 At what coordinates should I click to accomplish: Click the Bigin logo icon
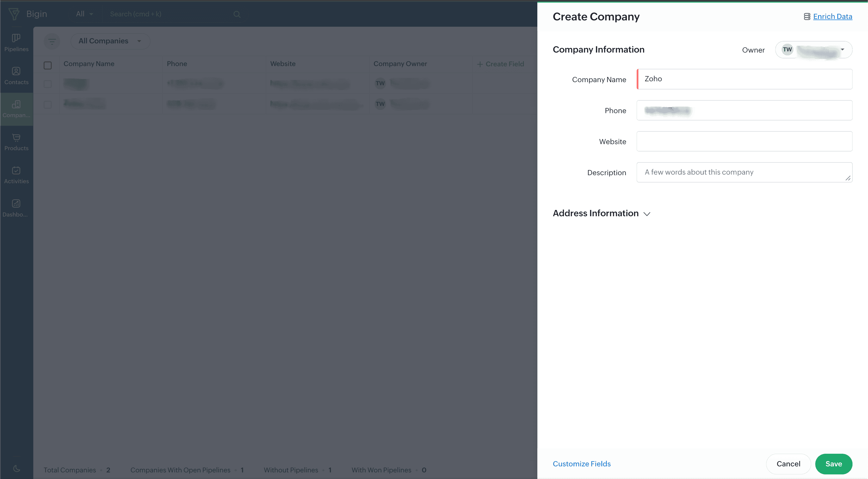click(14, 14)
